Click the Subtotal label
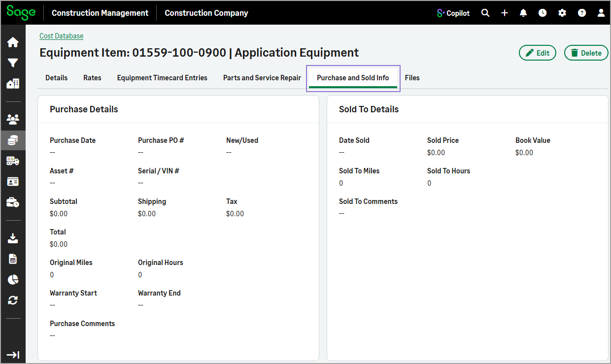The width and height of the screenshot is (611, 364). (x=64, y=201)
